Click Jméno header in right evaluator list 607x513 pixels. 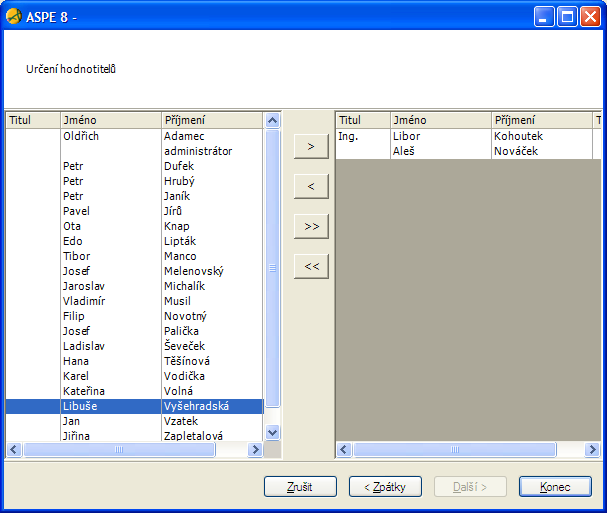(x=441, y=120)
